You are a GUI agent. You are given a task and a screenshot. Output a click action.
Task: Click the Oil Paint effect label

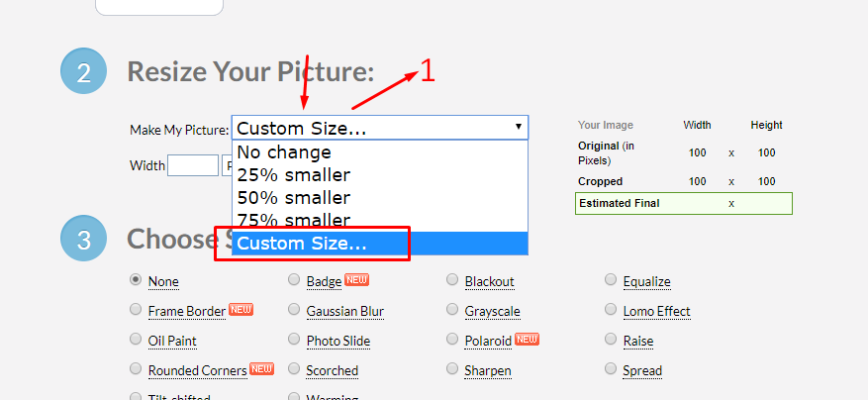tap(172, 342)
